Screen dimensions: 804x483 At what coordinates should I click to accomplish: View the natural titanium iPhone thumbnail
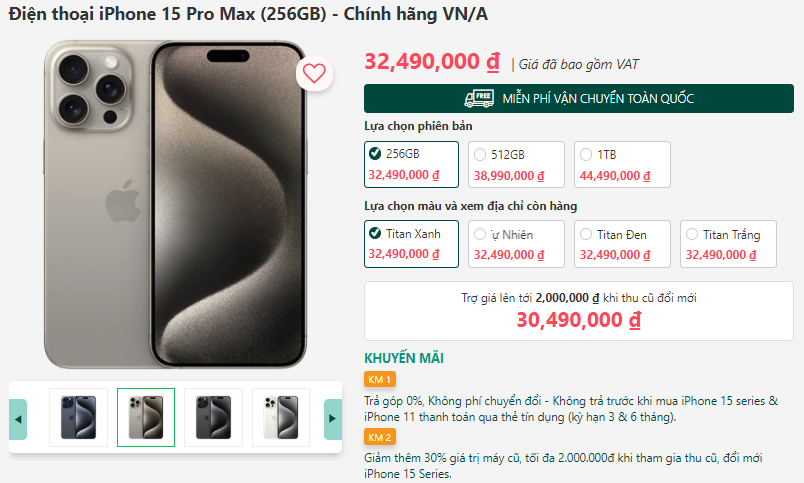coord(146,417)
